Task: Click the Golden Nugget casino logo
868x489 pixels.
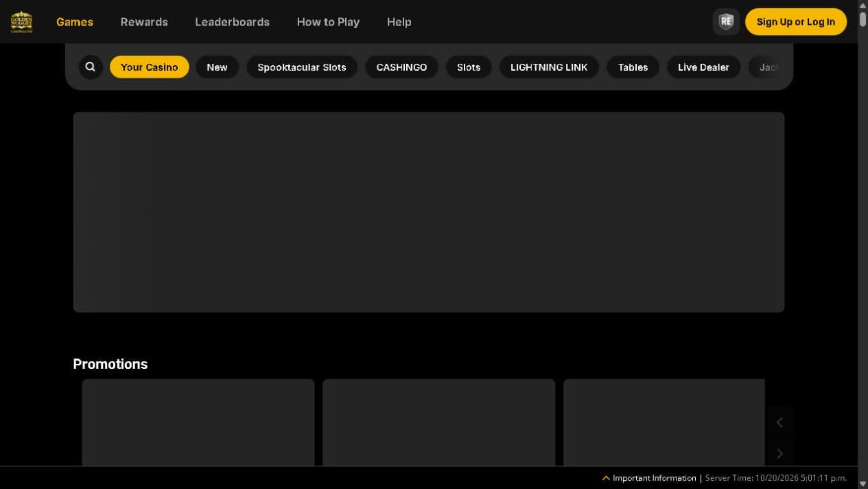Action: 21,22
